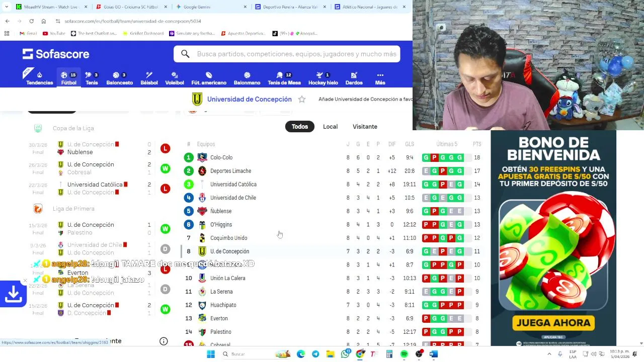Viewport: 644px width, 362px height.
Task: Open the Apuestas Deportivas bookmark
Action: click(x=243, y=34)
